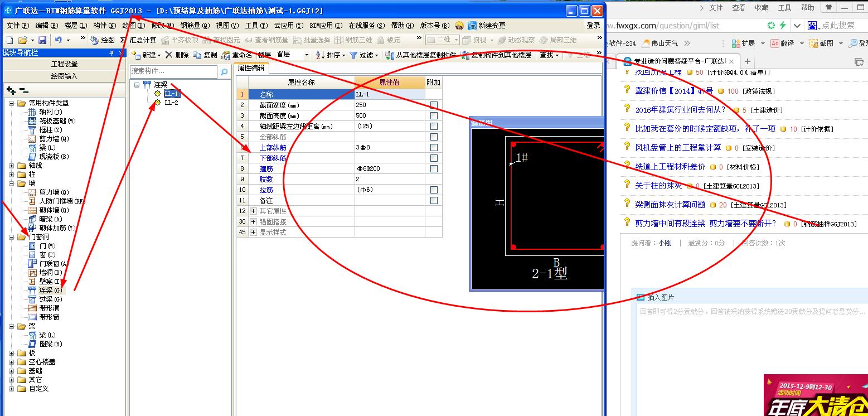
Task: Expand 其它属性 row in property table
Action: pos(254,211)
